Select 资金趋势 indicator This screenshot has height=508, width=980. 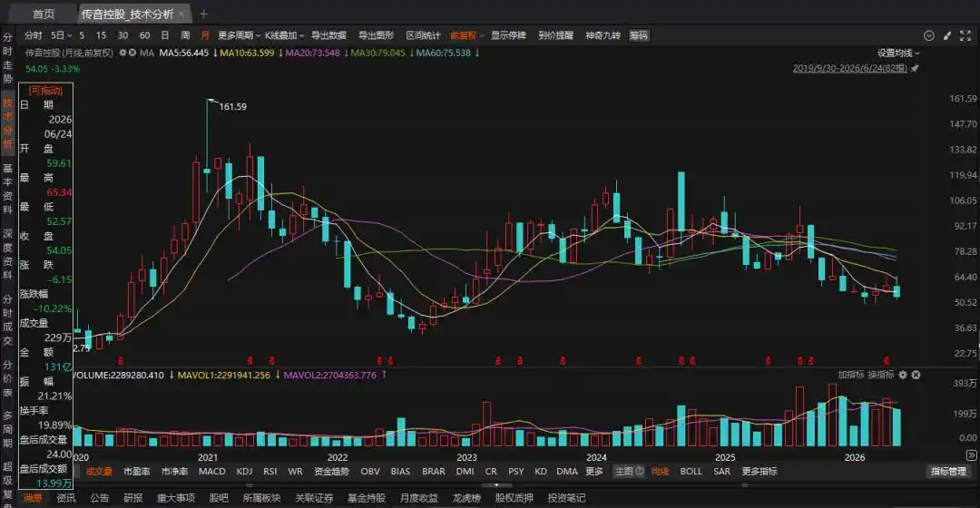point(331,471)
